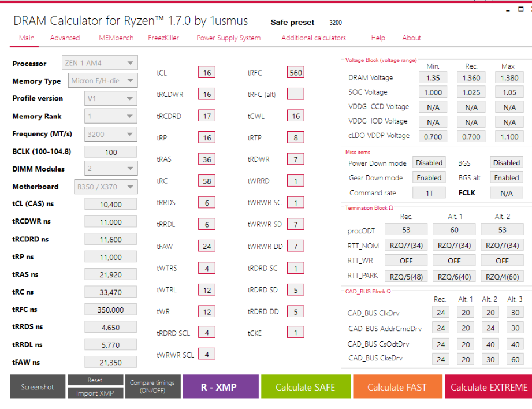Expand the Memory Type dropdown
The height and width of the screenshot is (409, 532).
[103, 80]
